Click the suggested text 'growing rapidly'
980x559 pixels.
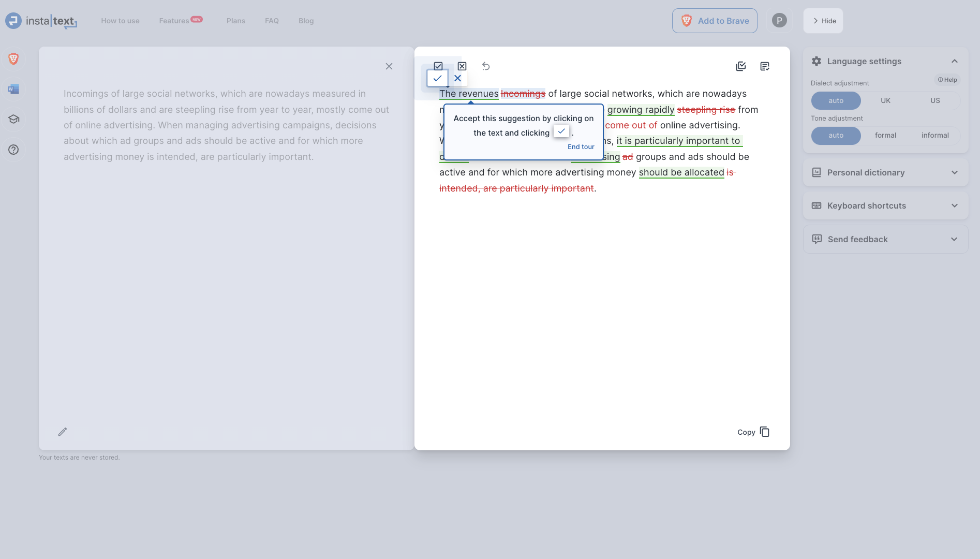[641, 110]
